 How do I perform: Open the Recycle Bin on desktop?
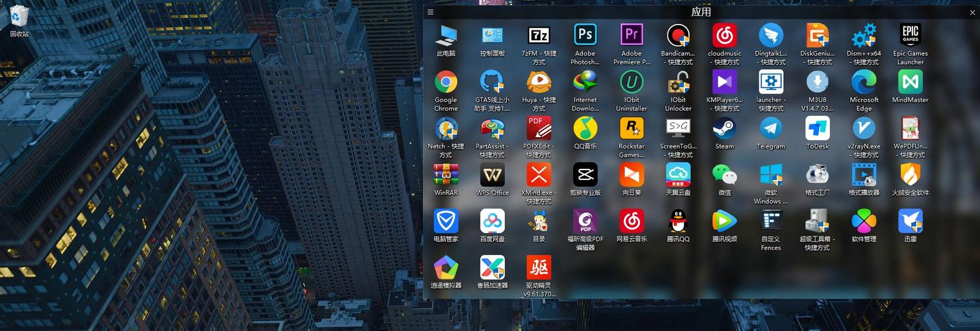(x=19, y=16)
